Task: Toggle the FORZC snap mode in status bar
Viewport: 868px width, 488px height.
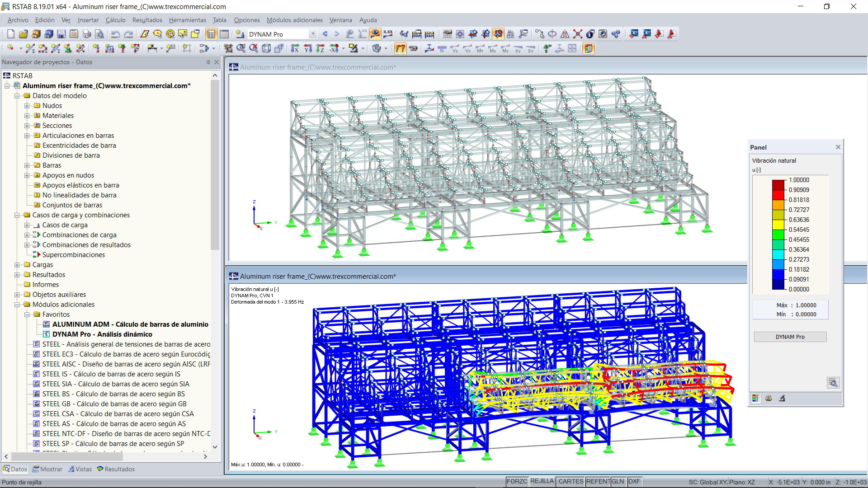Action: [517, 482]
